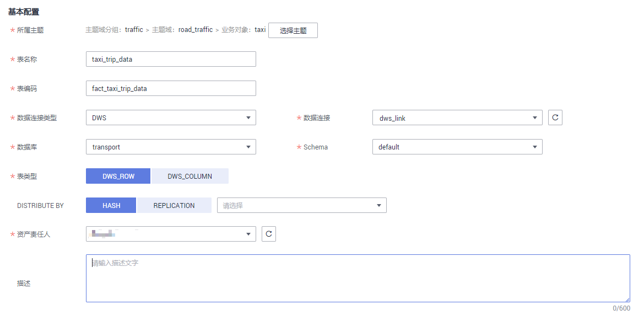Screen dimensions: 644x315
Task: Click the taxi 业务对象 text
Action: [x=260, y=30]
